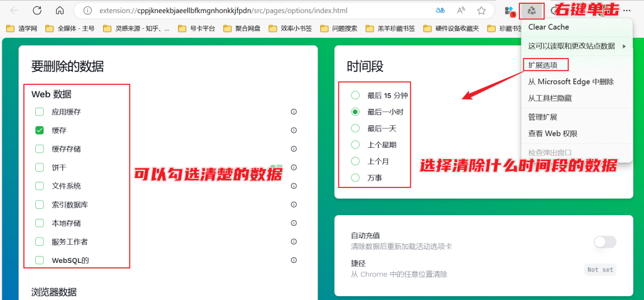Open the 号卡平台 bookmark folder
This screenshot has width=644, height=300.
tap(196, 29)
